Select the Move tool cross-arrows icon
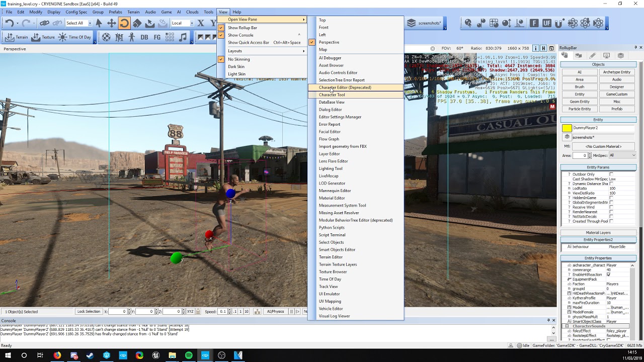This screenshot has height=362, width=644. coord(111,23)
